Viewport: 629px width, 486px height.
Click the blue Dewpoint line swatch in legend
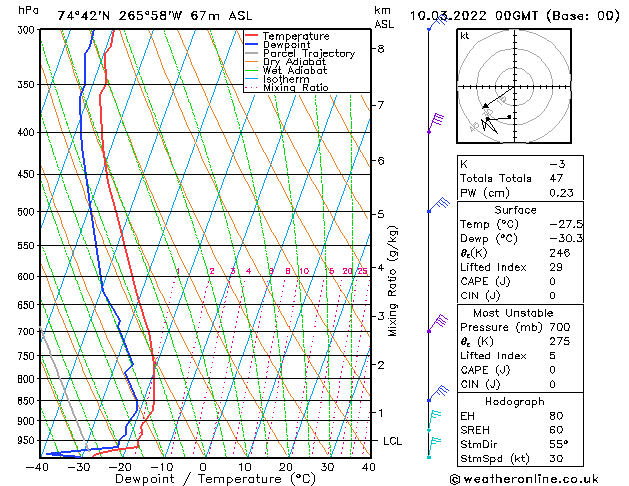[x=251, y=45]
